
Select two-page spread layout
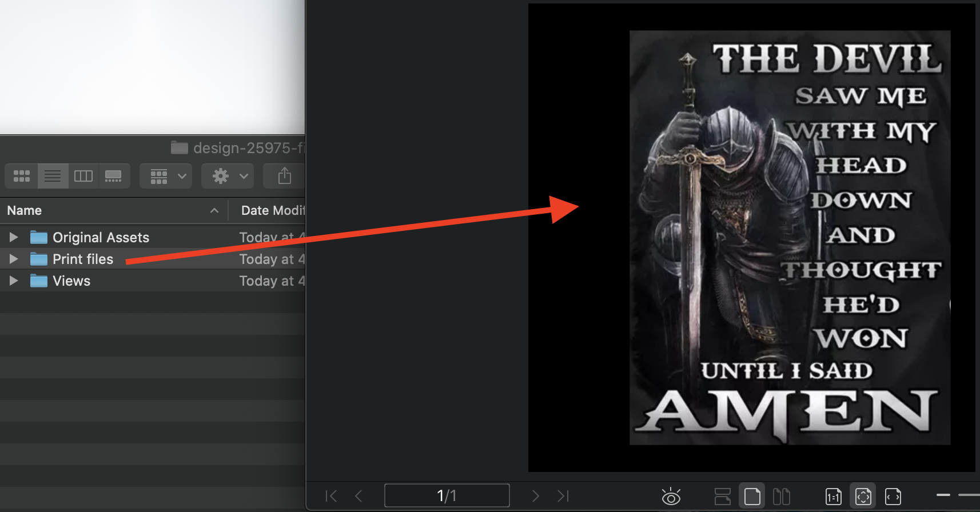782,496
